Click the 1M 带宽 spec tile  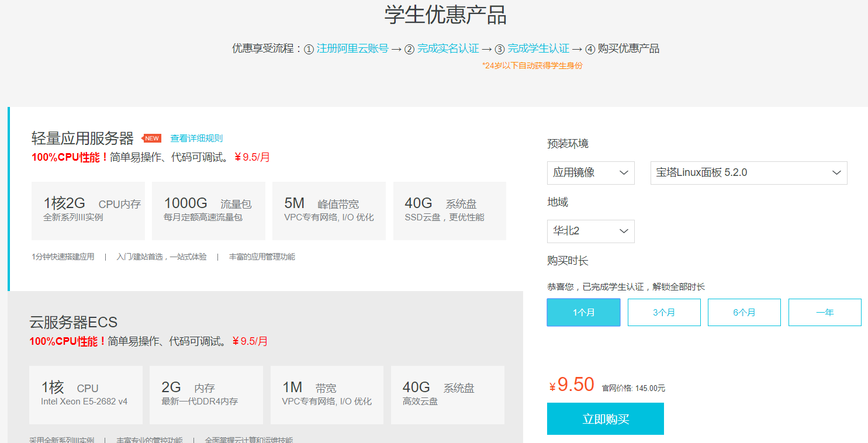327,395
